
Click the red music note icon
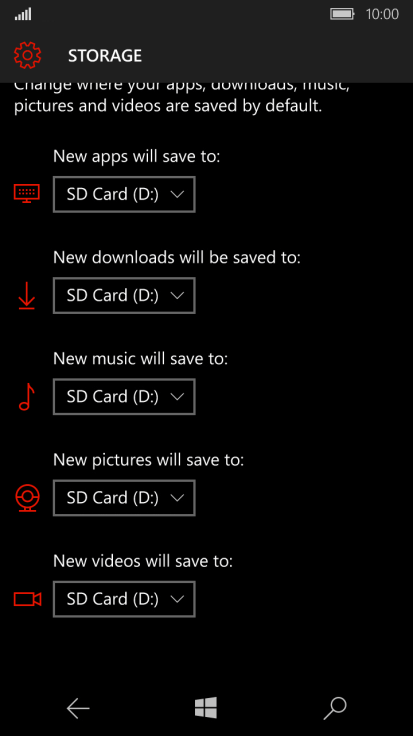pos(27,397)
